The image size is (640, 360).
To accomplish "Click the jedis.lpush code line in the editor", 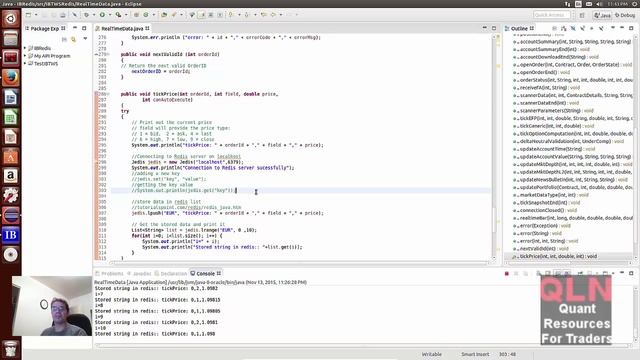I will (x=227, y=213).
